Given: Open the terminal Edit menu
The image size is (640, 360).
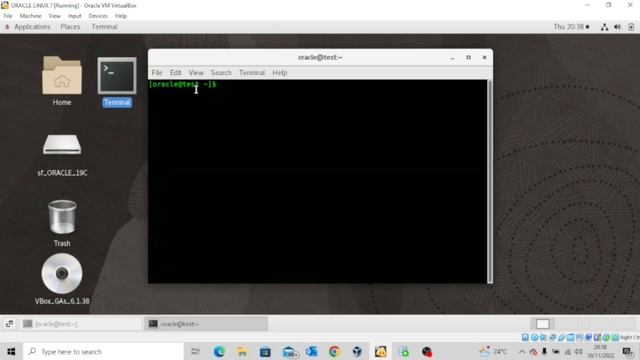Looking at the screenshot, I should [x=176, y=73].
